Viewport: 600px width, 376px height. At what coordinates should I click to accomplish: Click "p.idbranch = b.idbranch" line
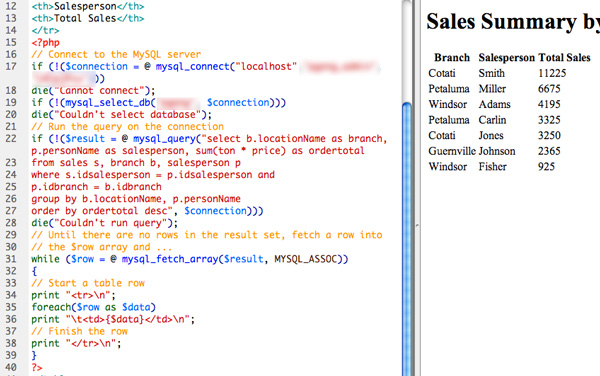pos(96,187)
